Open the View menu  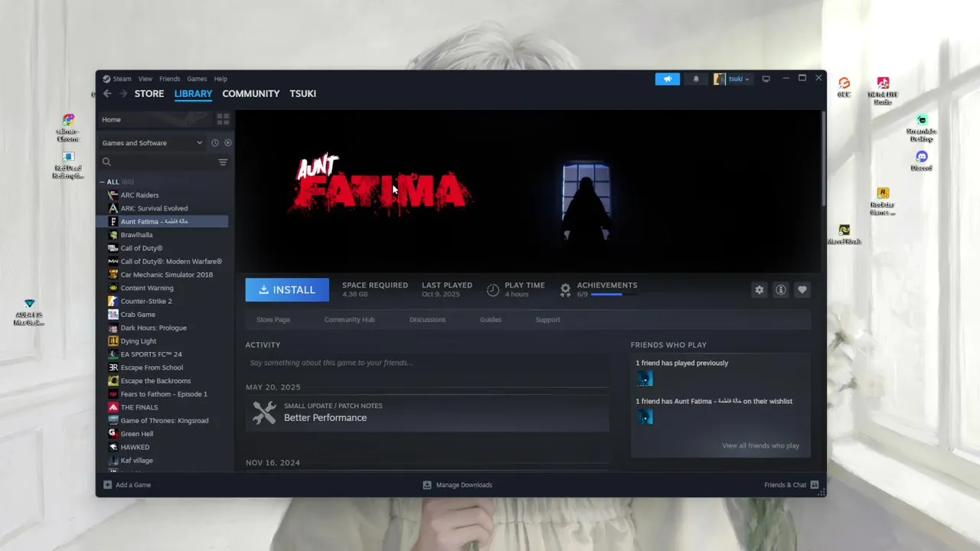coord(145,79)
